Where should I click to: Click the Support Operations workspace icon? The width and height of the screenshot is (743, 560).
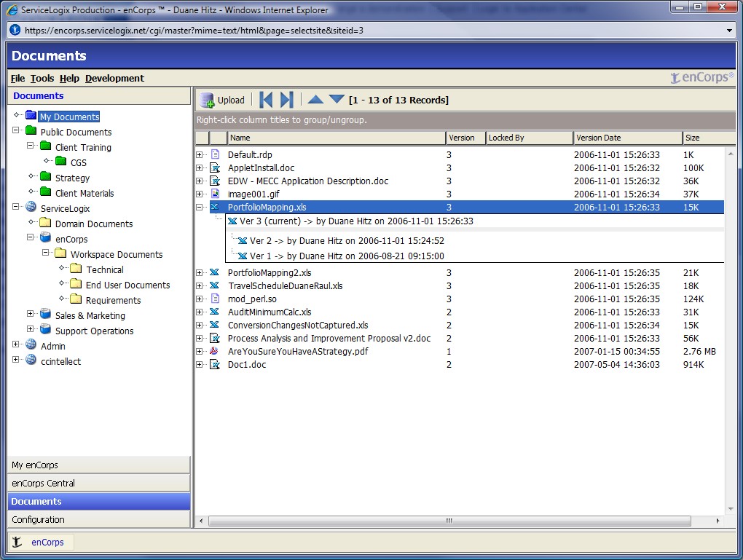tap(46, 329)
